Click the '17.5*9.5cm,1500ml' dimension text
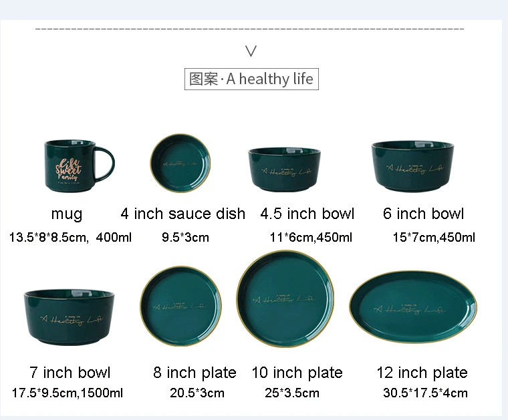 [68, 393]
